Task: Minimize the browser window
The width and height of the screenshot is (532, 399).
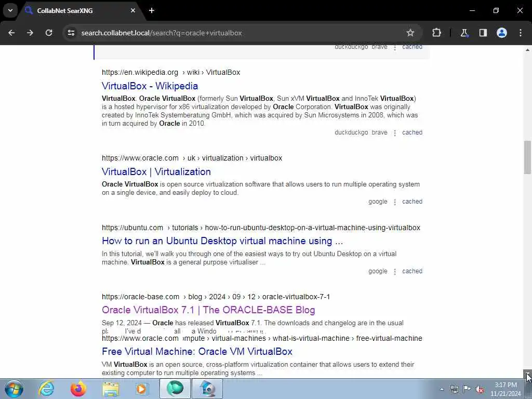Action: pos(472,10)
